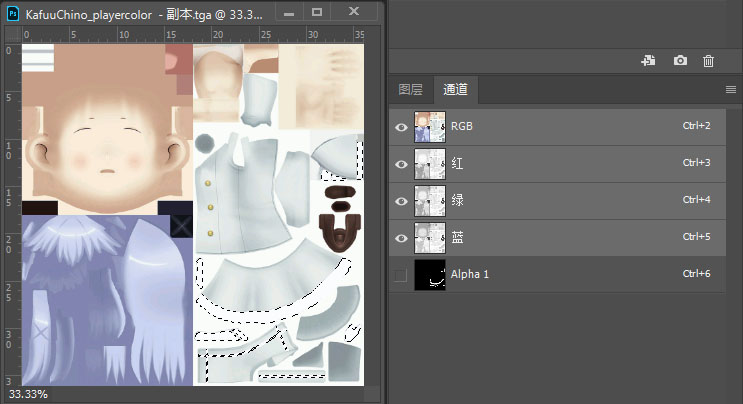Toggle visibility of the 红 channel
The height and width of the screenshot is (404, 743).
click(401, 164)
